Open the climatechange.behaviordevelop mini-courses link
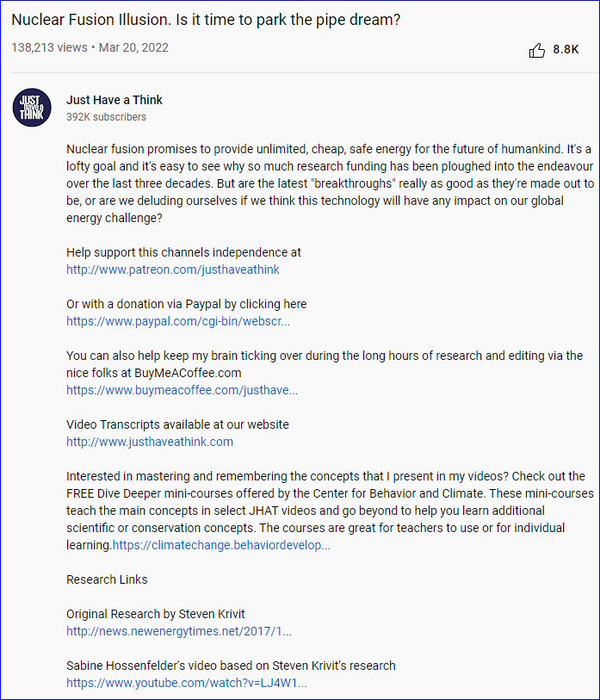 coord(221,545)
